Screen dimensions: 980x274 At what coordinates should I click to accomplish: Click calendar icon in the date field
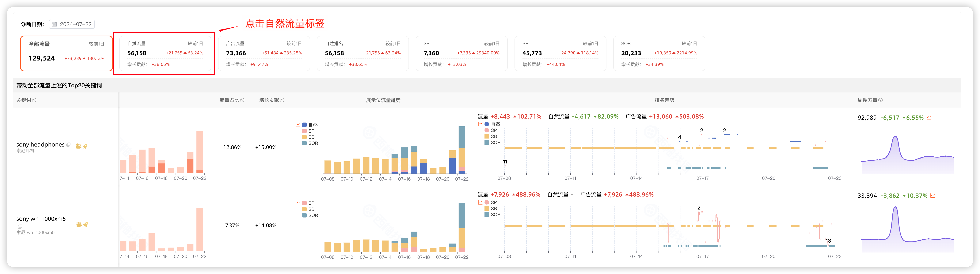[54, 24]
